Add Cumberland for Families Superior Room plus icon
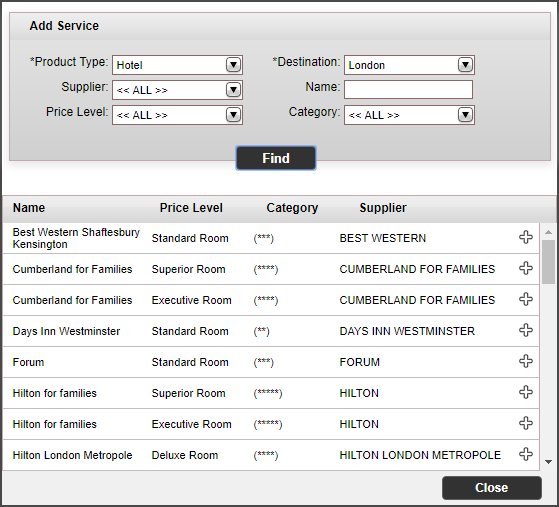 526,268
